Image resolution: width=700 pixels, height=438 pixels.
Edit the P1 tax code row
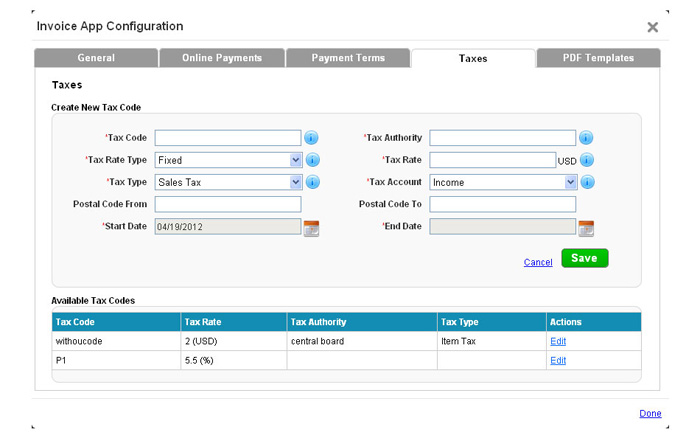558,360
